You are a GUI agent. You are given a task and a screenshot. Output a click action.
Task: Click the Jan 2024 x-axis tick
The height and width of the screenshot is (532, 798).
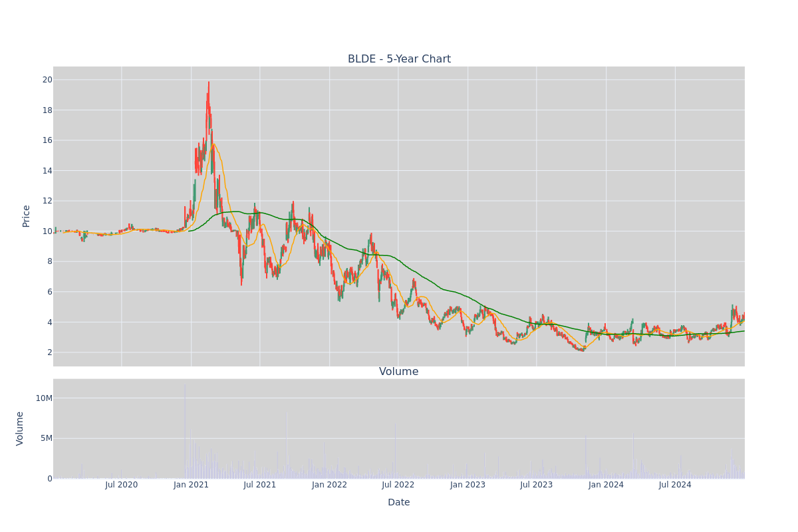click(x=606, y=485)
